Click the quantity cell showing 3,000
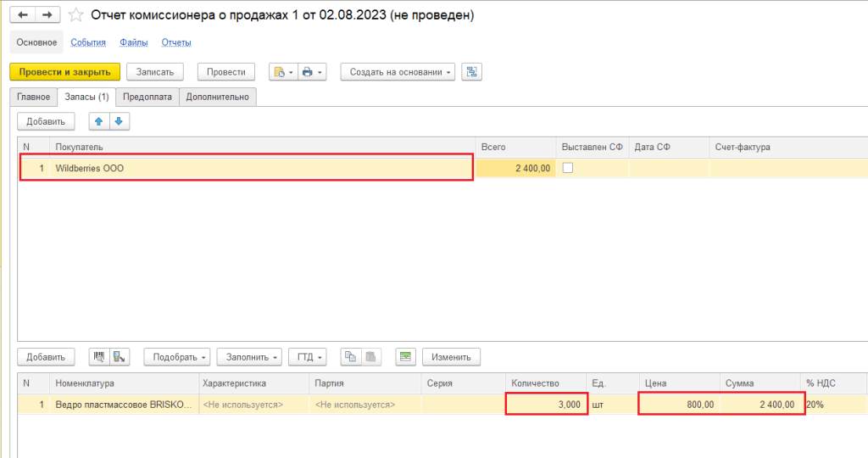The image size is (868, 458). [547, 405]
